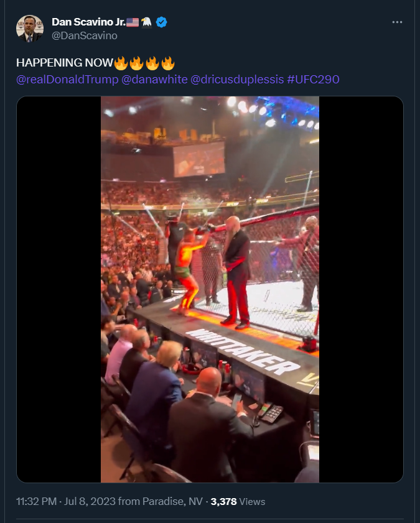Open the @danawhite mention

click(x=154, y=80)
